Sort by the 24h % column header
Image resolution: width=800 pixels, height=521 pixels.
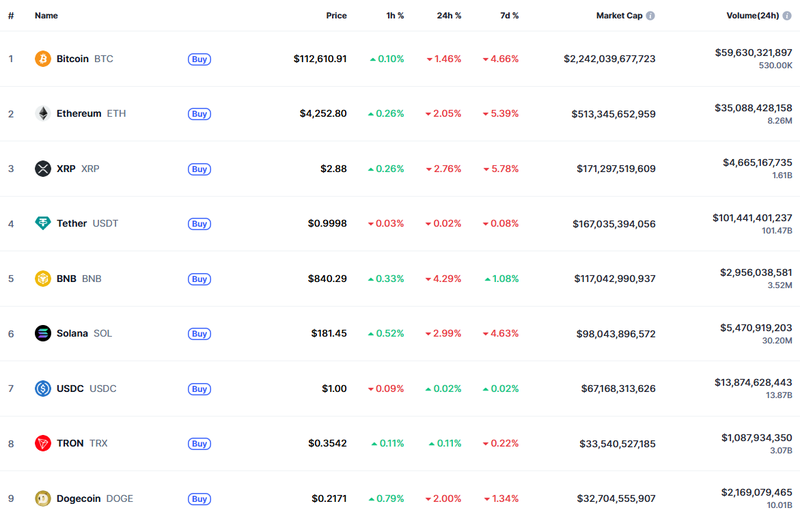pos(449,16)
